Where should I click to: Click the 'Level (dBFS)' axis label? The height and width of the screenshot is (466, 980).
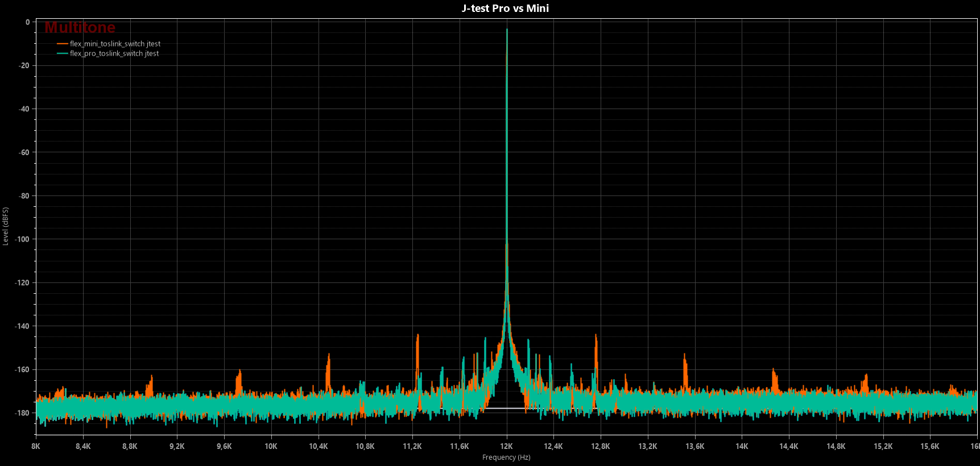tap(6, 226)
